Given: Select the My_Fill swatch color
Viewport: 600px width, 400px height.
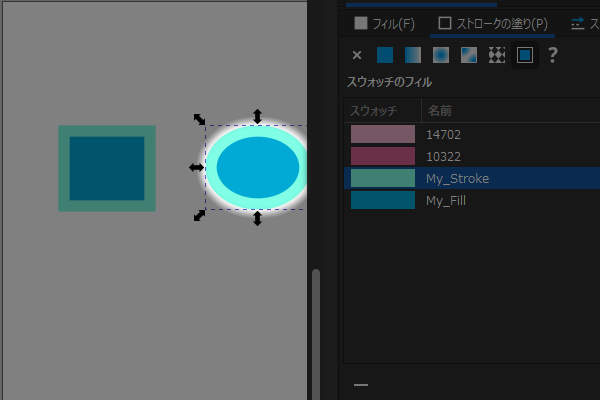Looking at the screenshot, I should coord(383,200).
